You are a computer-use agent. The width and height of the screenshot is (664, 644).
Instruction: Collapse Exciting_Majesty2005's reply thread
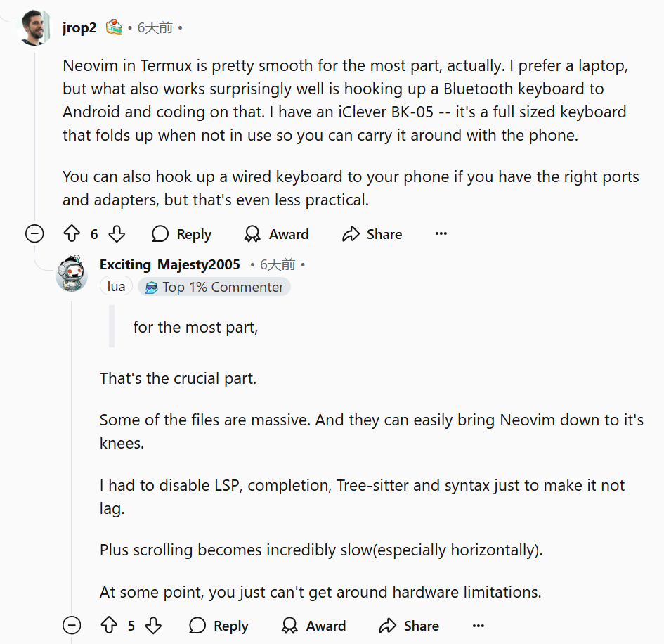[x=72, y=625]
